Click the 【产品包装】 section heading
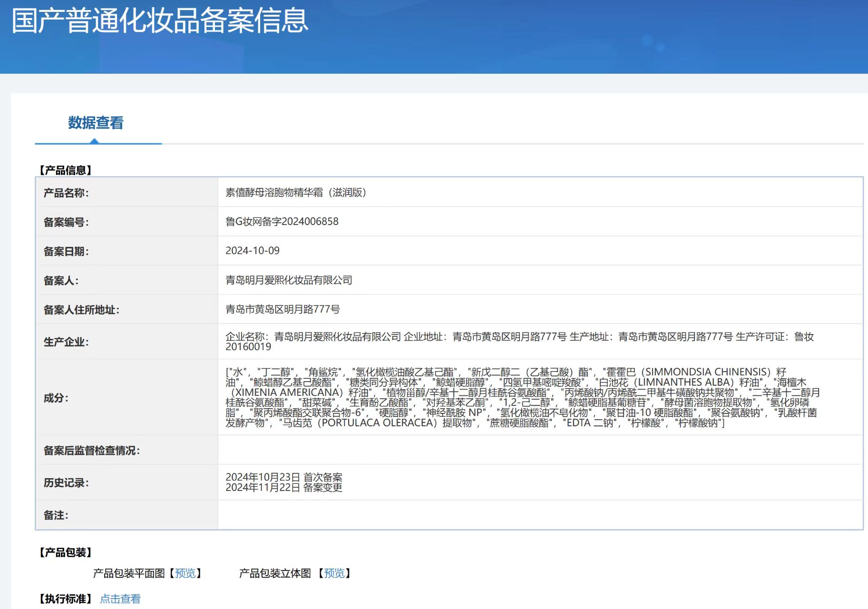868x609 pixels. (65, 552)
